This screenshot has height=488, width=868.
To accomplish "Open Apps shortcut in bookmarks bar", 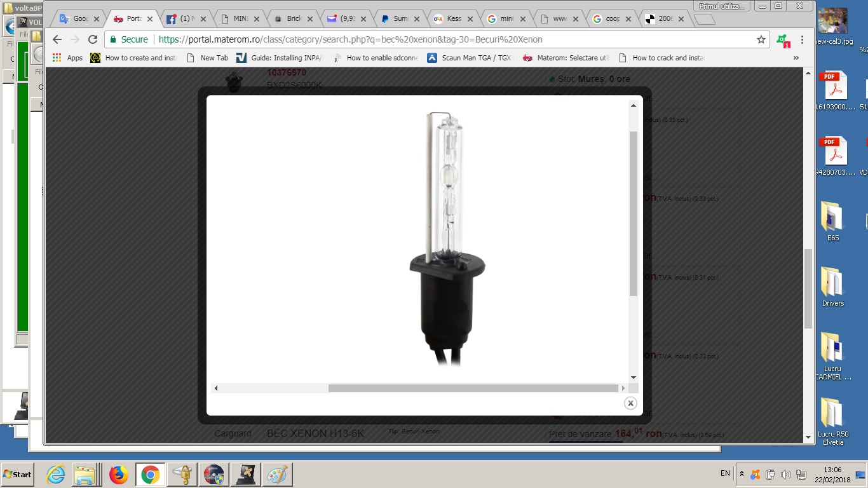I will tap(68, 58).
